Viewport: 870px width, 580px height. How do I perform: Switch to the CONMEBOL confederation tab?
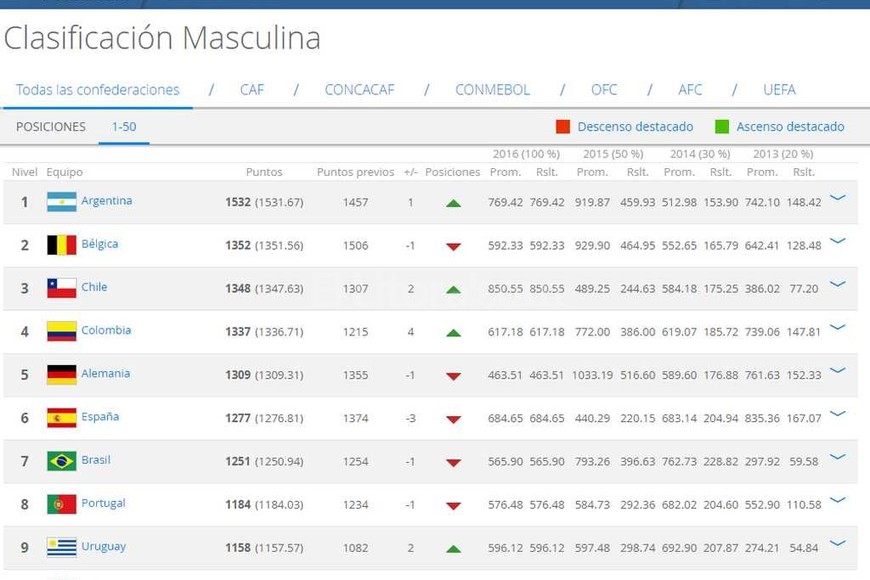click(492, 90)
